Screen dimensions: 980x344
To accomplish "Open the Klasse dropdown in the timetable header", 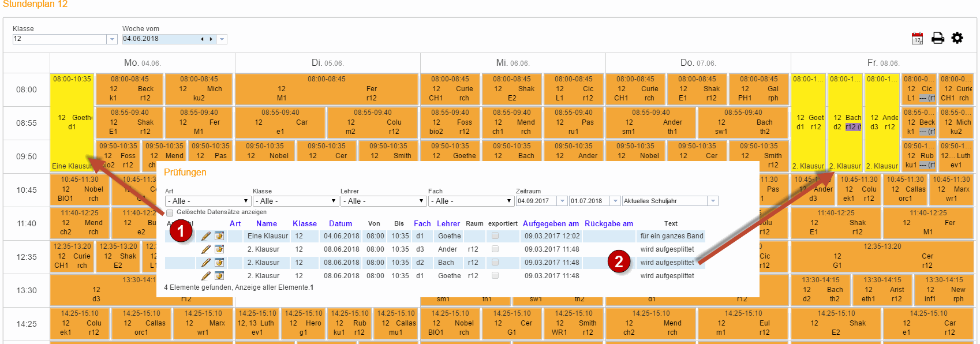I will click(112, 39).
